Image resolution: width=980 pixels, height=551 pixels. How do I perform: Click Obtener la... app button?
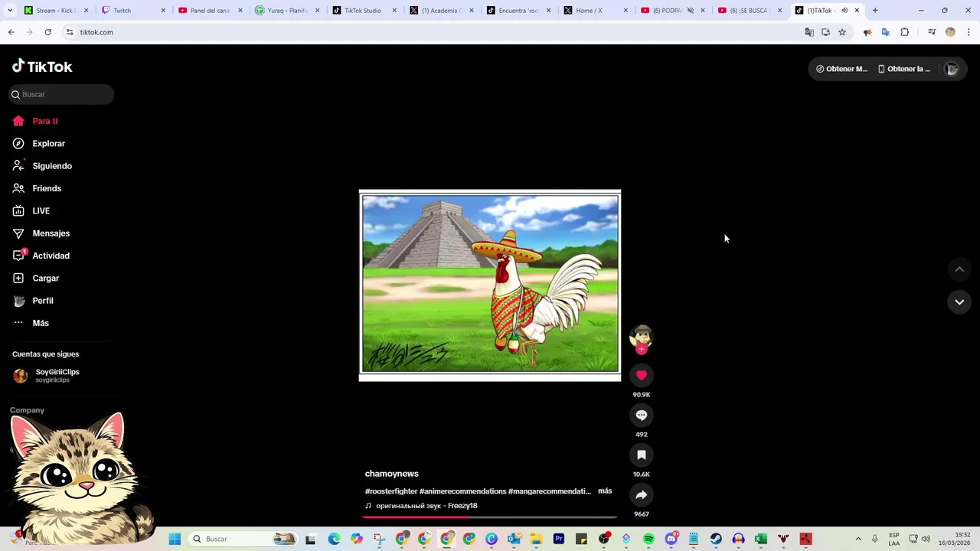tap(904, 69)
